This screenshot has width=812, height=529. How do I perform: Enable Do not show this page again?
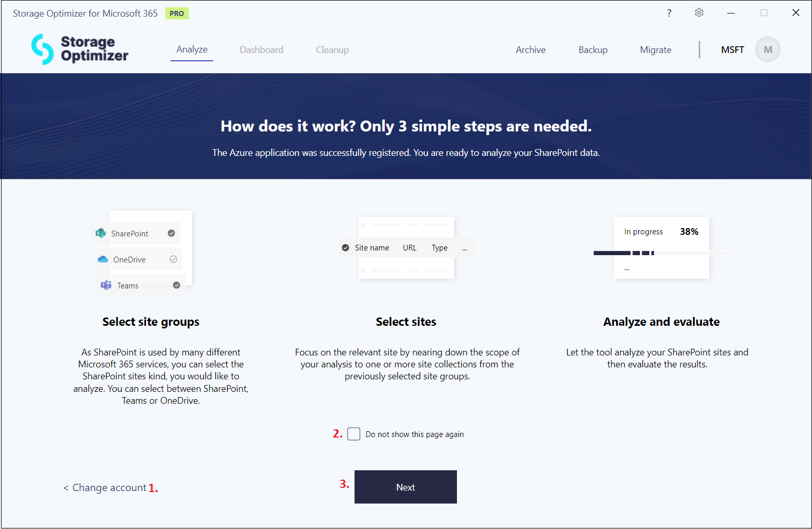click(353, 434)
